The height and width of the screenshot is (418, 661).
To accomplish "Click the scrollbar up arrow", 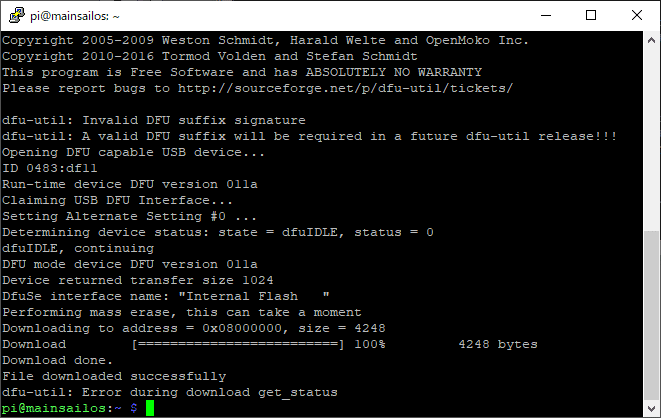I will (652, 39).
